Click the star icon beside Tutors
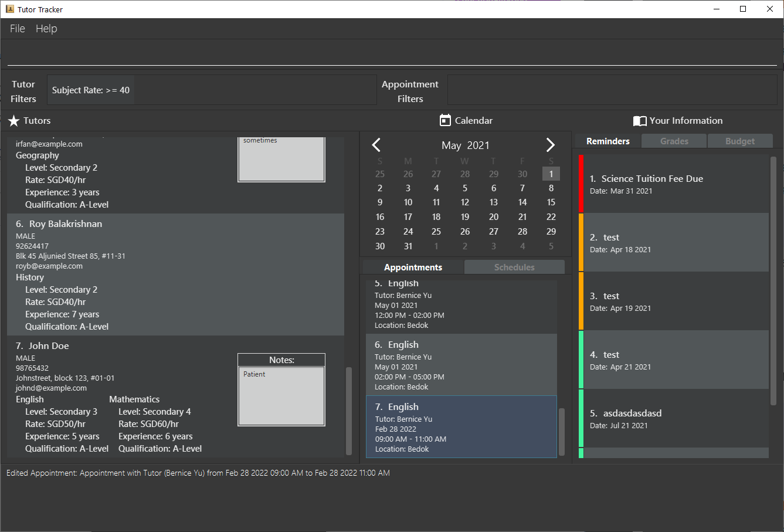 pyautogui.click(x=14, y=121)
